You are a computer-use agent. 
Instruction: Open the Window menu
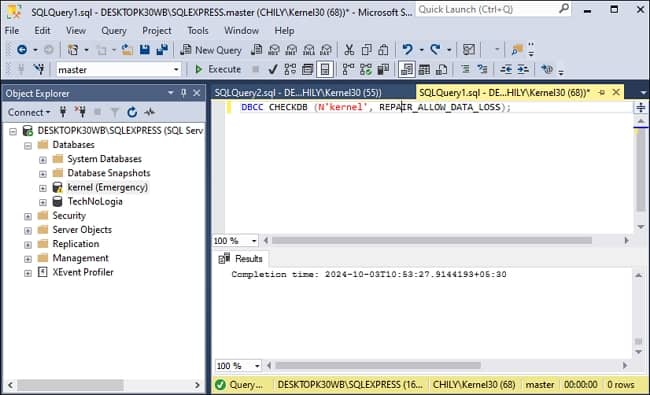click(241, 31)
